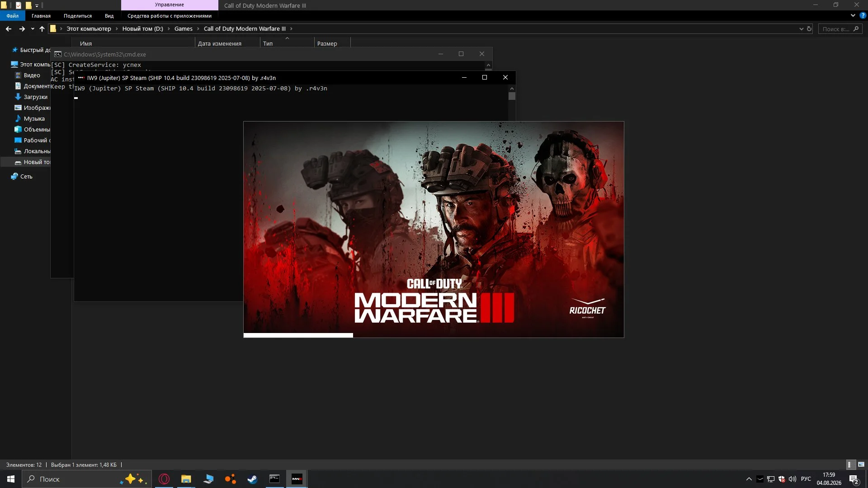Open File Explorer from the taskbar
The image size is (868, 488).
tap(186, 479)
